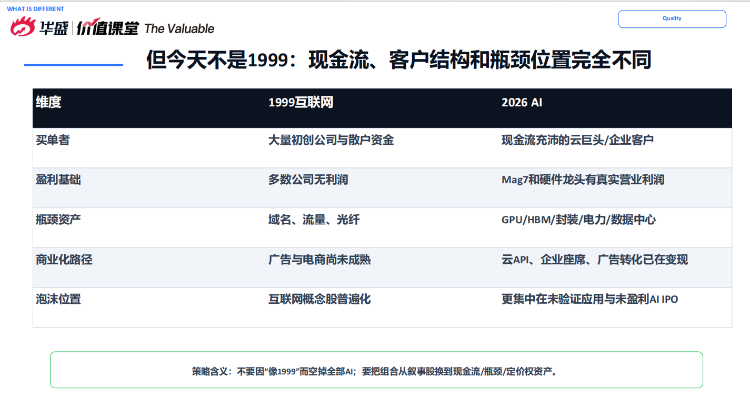The height and width of the screenshot is (396, 750).
Task: Select the '价值课堂' logo text
Action: pos(108,28)
